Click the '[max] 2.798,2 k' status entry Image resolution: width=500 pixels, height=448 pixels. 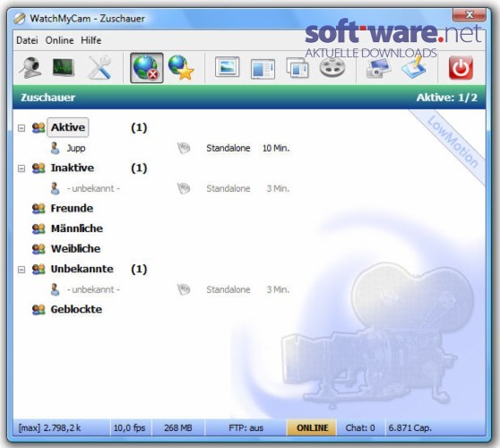click(x=50, y=428)
